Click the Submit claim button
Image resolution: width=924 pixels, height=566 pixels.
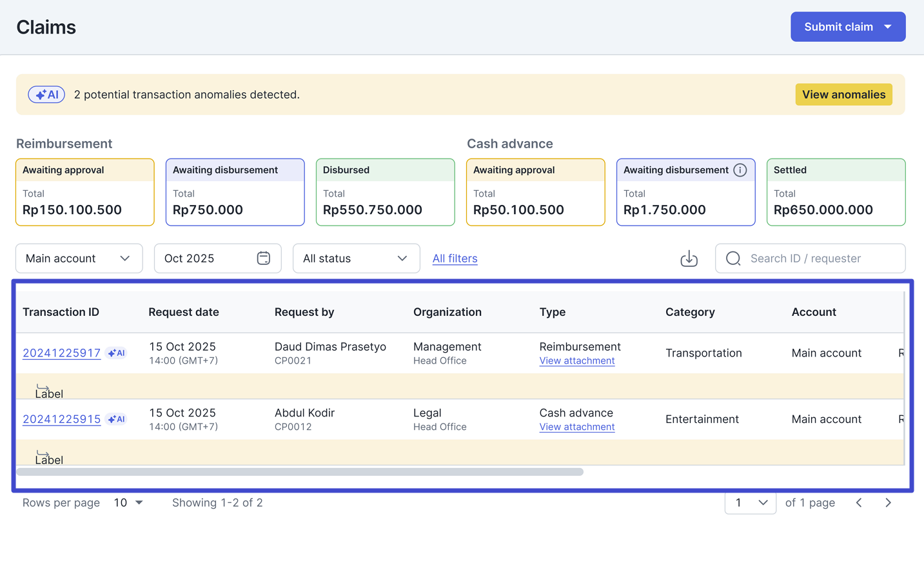coord(847,27)
